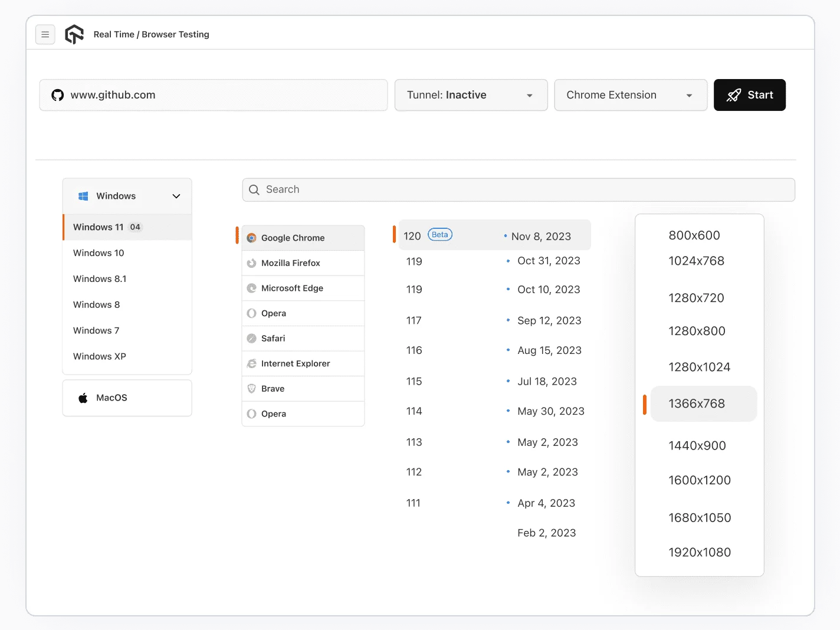This screenshot has height=630, width=840.
Task: Select the 1920x1080 resolution
Action: point(700,552)
